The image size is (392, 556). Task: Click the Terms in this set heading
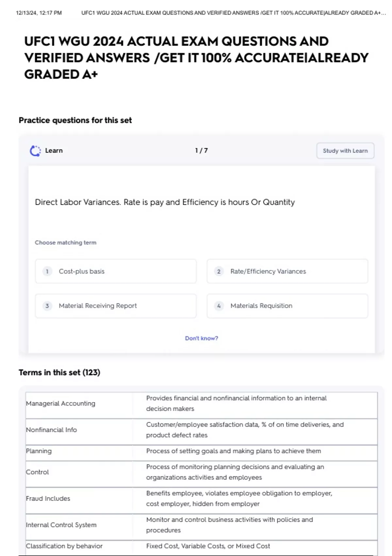(x=59, y=373)
